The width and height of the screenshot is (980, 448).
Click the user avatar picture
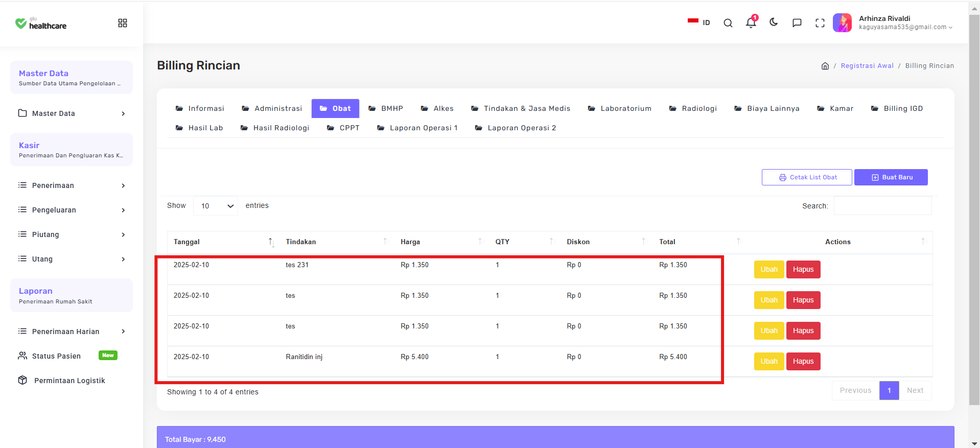(843, 23)
